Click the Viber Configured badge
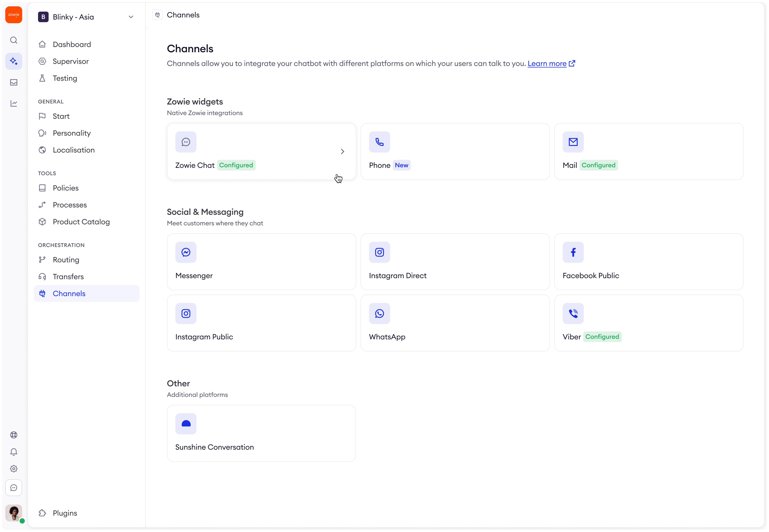Viewport: 769px width, 532px height. pos(602,337)
